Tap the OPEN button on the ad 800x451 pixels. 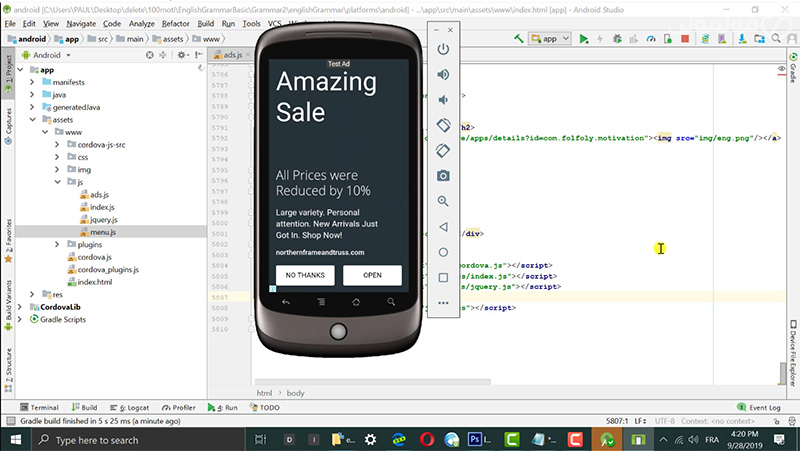click(x=372, y=275)
